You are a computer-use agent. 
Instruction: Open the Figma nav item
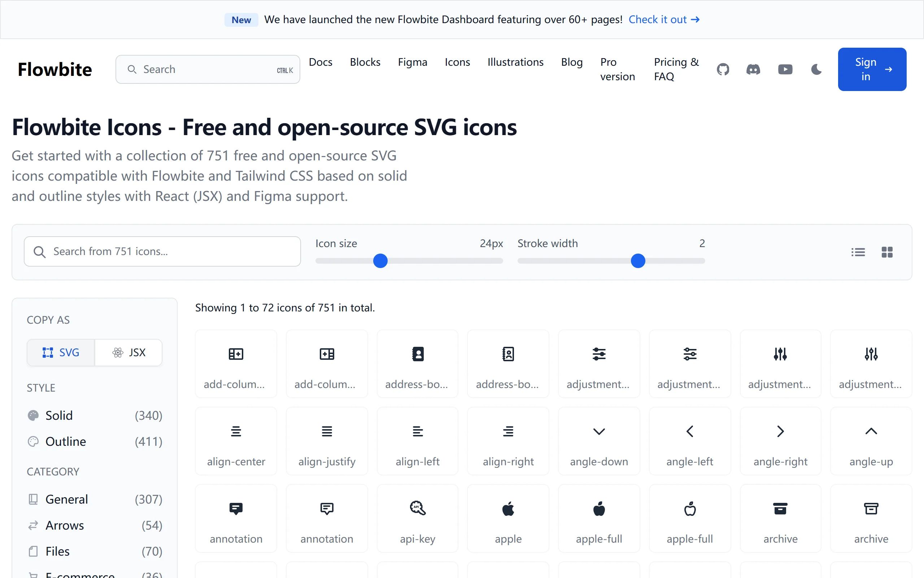coord(412,62)
